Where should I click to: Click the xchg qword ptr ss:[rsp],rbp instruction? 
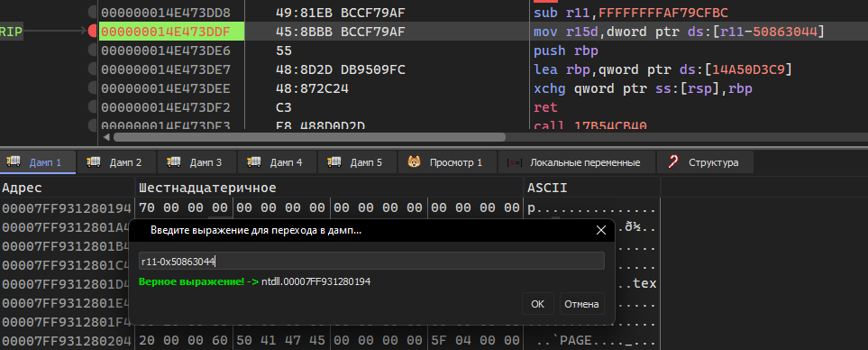(x=643, y=88)
